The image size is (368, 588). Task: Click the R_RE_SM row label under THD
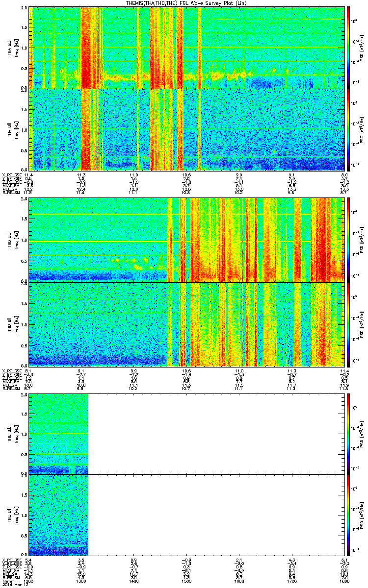(11, 388)
